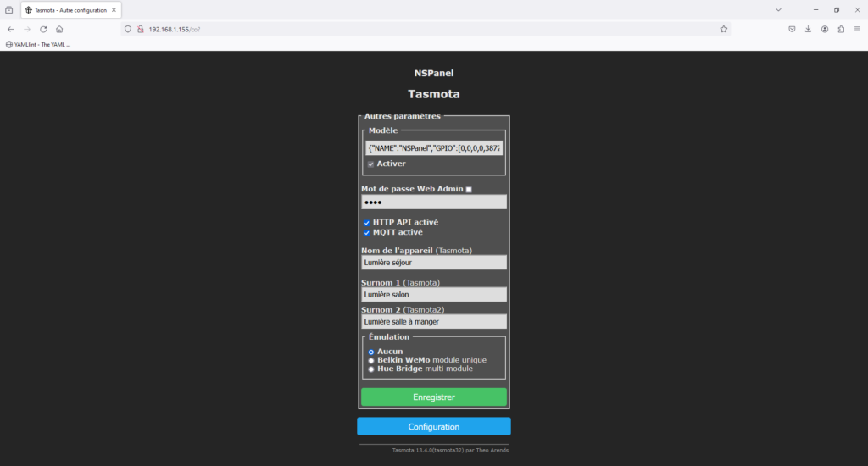The height and width of the screenshot is (466, 868).
Task: Save settings with Enregistrer
Action: [434, 397]
